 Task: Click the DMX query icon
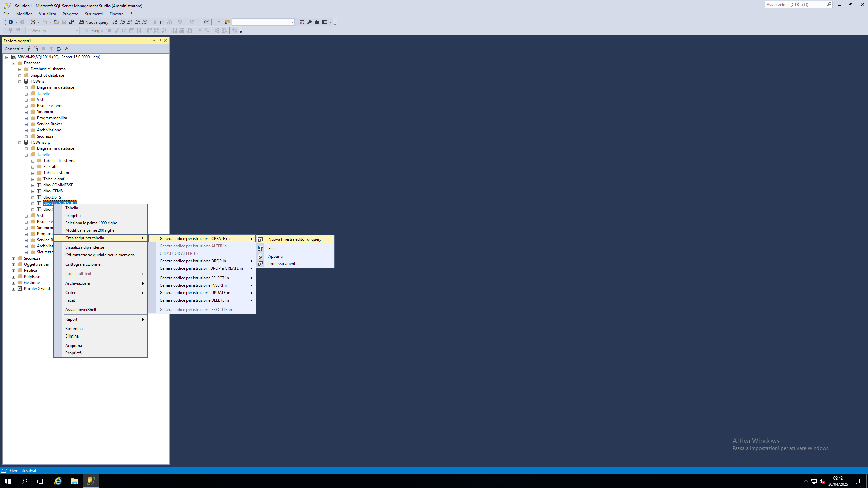pyautogui.click(x=130, y=22)
